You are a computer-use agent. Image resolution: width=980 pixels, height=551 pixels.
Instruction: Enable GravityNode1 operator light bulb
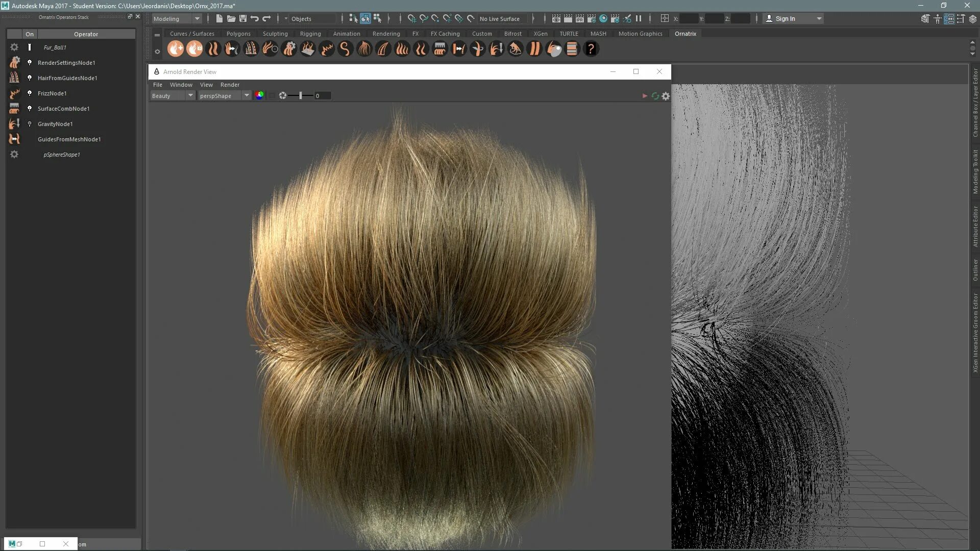pos(30,124)
